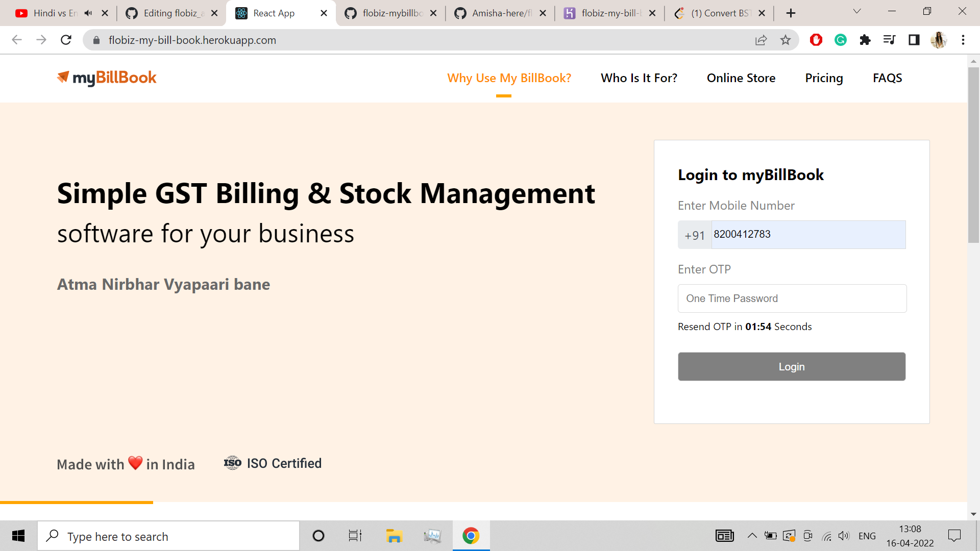Open the Grammarly extension icon
The width and height of the screenshot is (980, 551).
(840, 40)
